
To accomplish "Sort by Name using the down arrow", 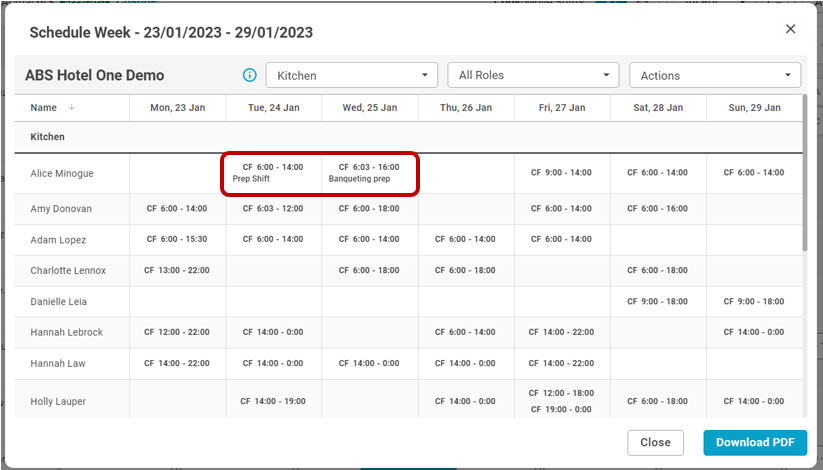I will [71, 107].
